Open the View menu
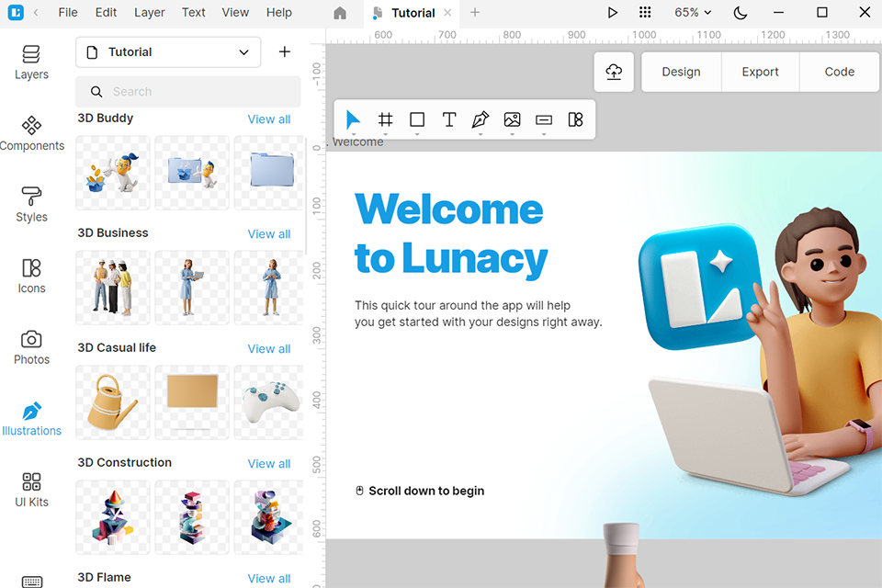 235,12
